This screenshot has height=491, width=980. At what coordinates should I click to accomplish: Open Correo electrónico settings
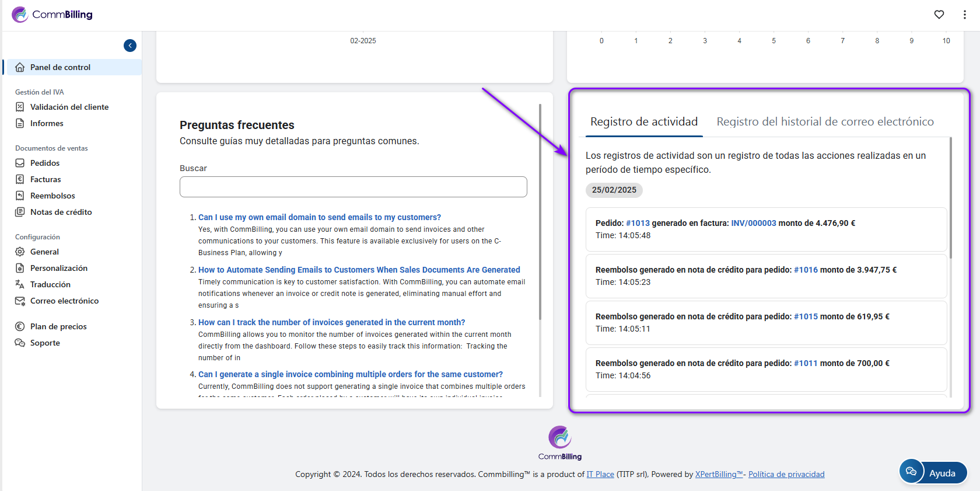click(64, 301)
